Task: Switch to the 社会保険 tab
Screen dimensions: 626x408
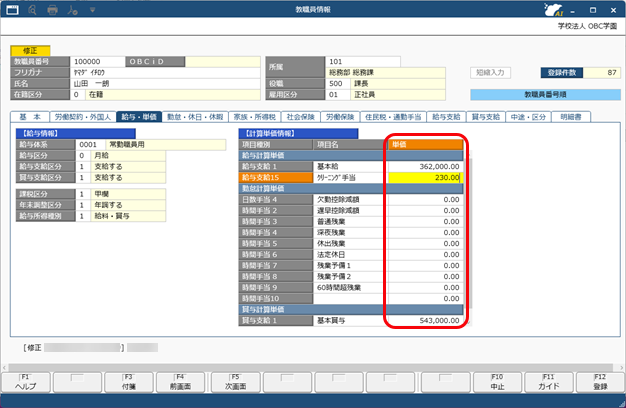Action: coord(301,117)
